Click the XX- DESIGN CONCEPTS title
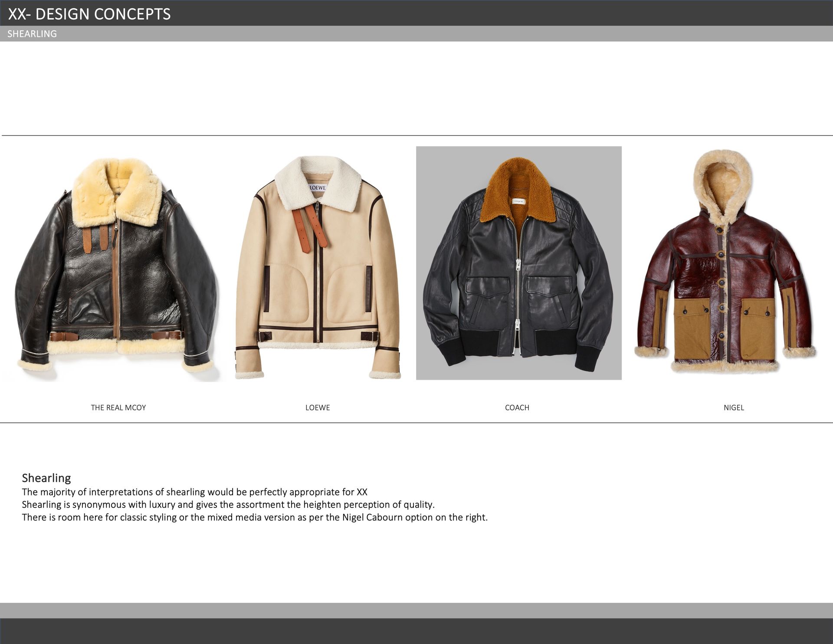This screenshot has height=644, width=833. pos(89,14)
